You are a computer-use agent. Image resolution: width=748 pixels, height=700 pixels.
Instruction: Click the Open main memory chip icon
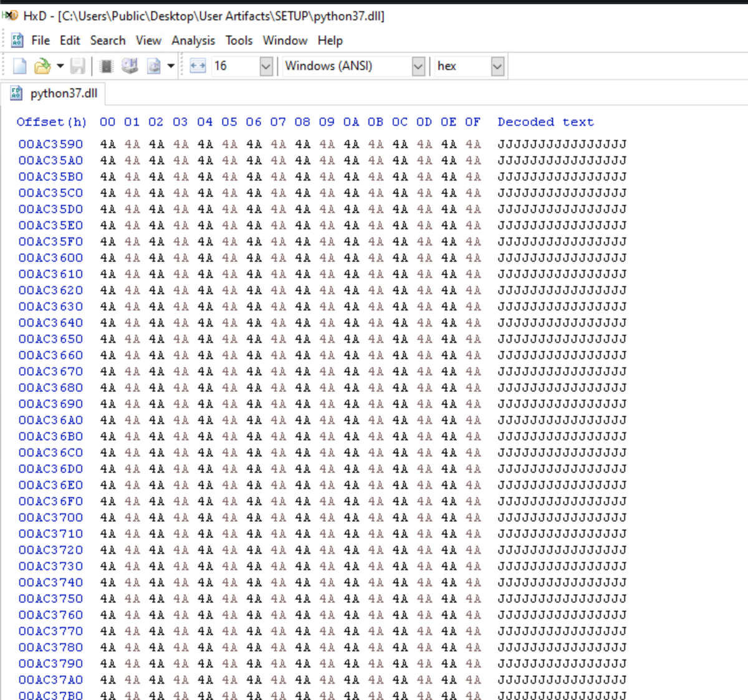pyautogui.click(x=107, y=66)
